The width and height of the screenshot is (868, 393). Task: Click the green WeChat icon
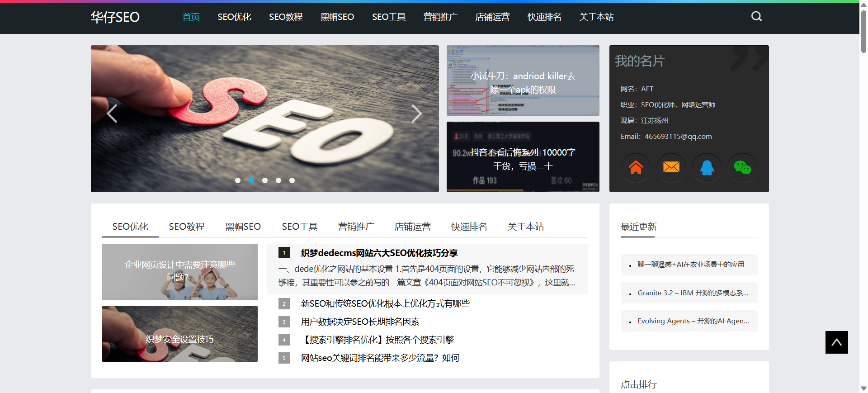(742, 168)
